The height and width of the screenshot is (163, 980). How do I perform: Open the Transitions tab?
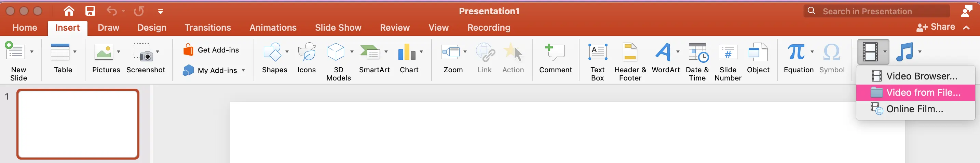(208, 27)
